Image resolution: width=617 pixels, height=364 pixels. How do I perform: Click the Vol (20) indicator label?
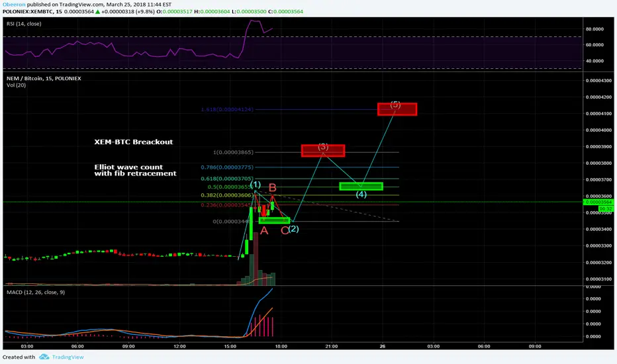[x=16, y=85]
